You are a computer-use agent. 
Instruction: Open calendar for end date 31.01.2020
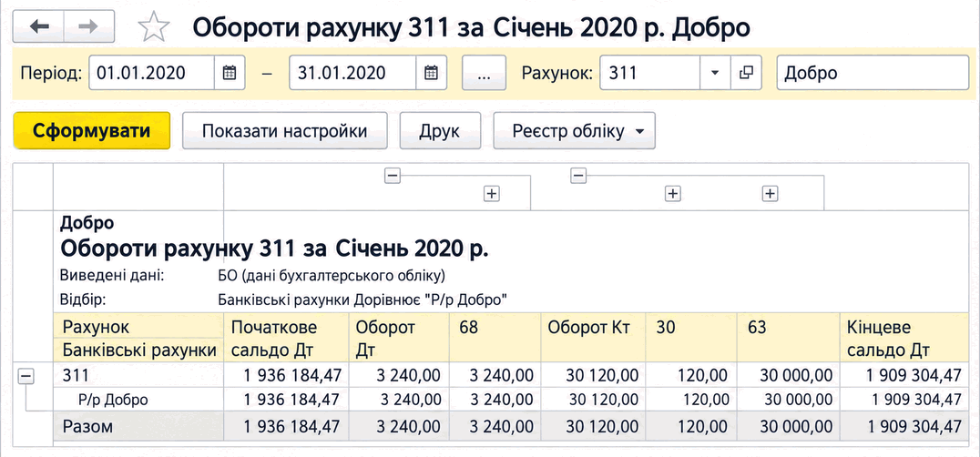[x=431, y=73]
